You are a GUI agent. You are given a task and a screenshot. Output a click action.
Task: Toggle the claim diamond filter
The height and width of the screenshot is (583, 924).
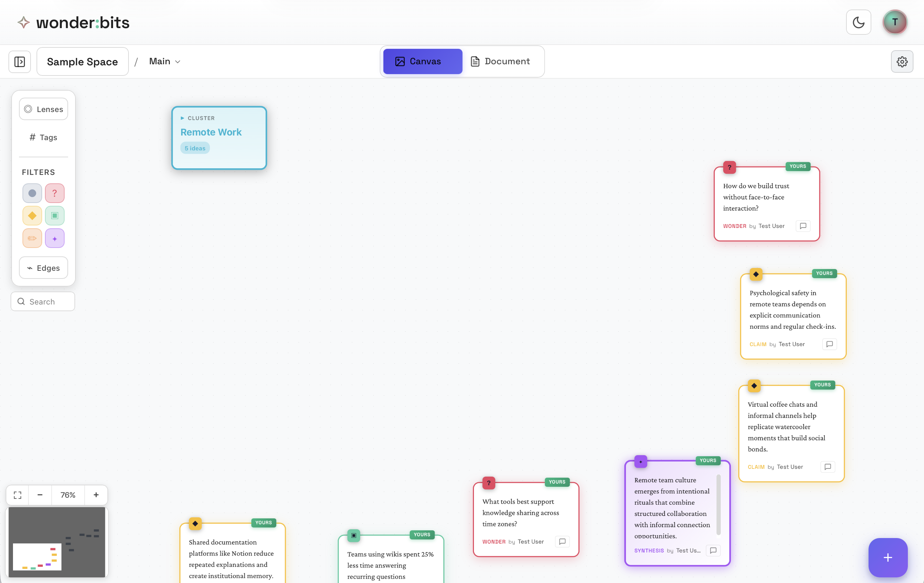pyautogui.click(x=32, y=216)
